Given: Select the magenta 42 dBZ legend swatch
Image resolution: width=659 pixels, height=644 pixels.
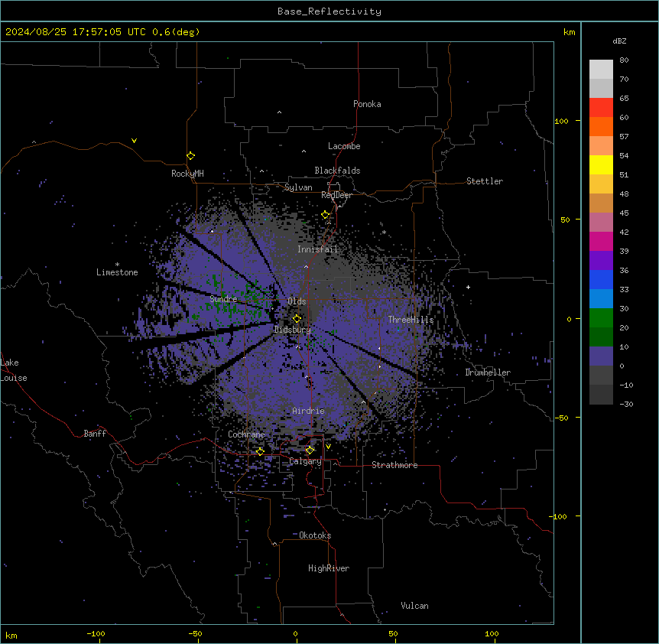Looking at the screenshot, I should [x=601, y=241].
